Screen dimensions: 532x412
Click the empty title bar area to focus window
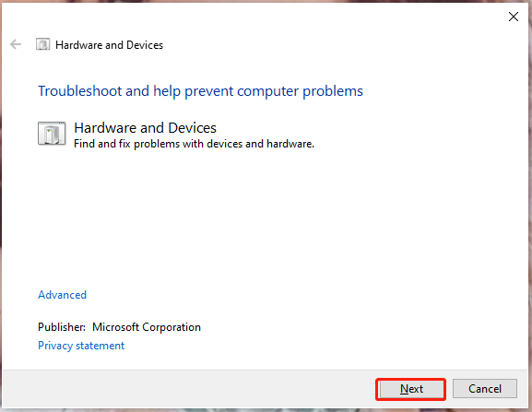pos(254,17)
